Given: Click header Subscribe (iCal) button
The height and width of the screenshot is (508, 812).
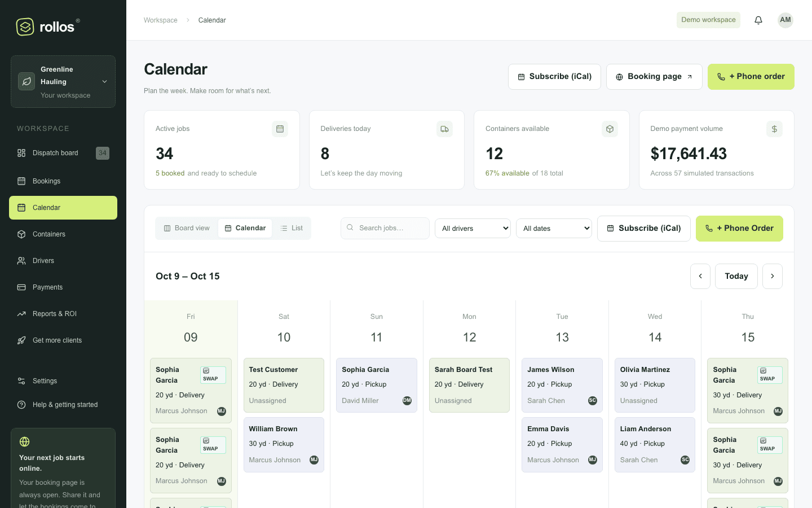Looking at the screenshot, I should 554,77.
